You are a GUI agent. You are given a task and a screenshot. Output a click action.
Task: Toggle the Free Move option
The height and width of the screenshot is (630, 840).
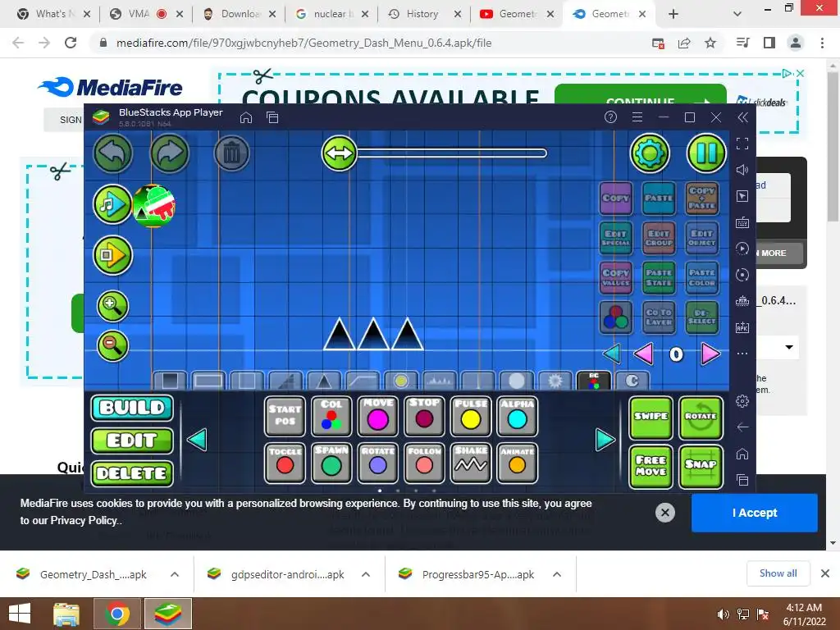pos(651,466)
